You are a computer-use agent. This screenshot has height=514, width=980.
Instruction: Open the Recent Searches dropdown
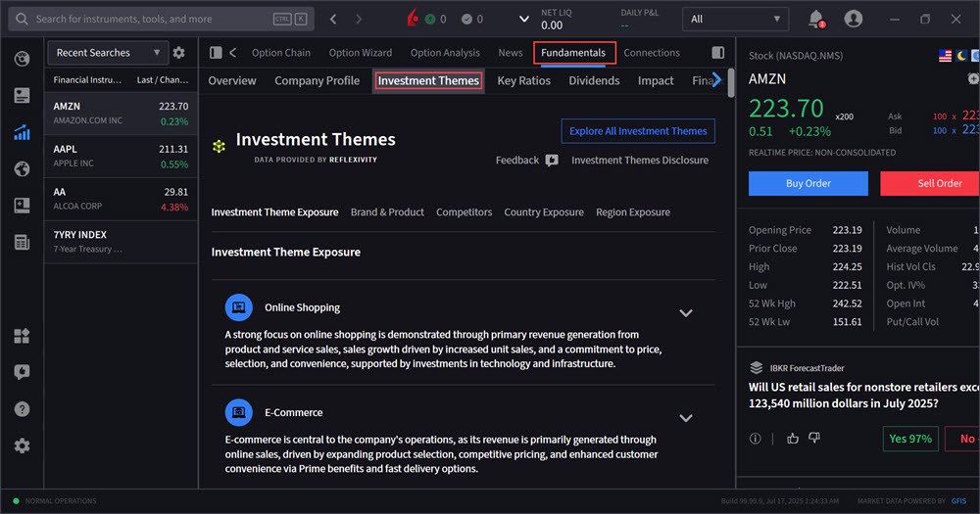[107, 53]
